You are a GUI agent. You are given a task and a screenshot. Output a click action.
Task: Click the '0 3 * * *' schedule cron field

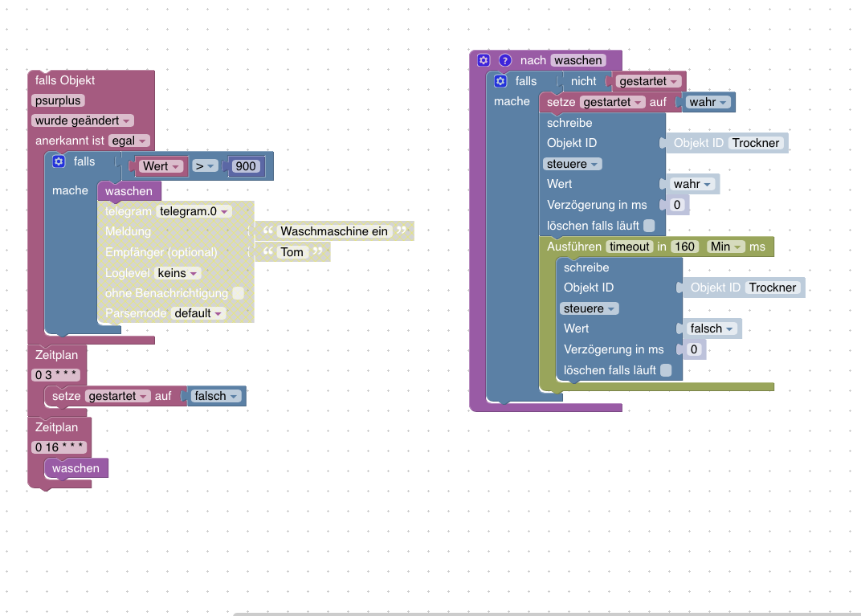(56, 375)
